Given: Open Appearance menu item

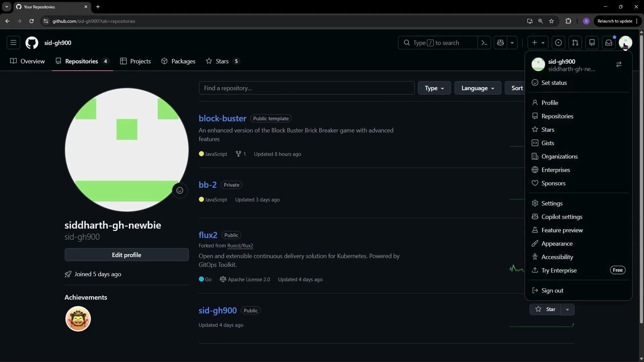Looking at the screenshot, I should [579, 243].
